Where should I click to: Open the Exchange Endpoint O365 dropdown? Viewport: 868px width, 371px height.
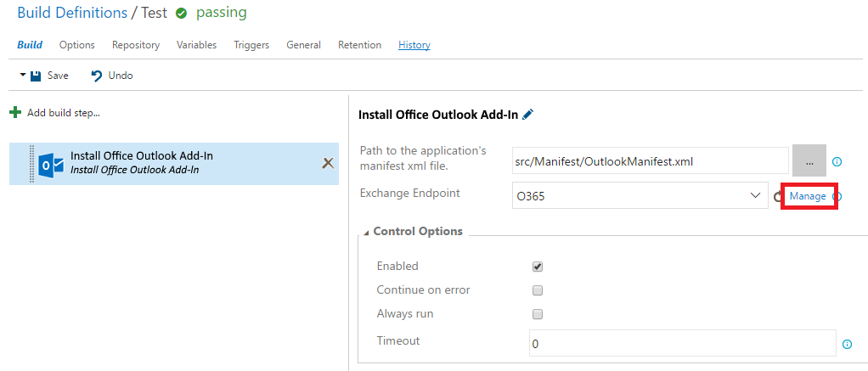click(640, 195)
